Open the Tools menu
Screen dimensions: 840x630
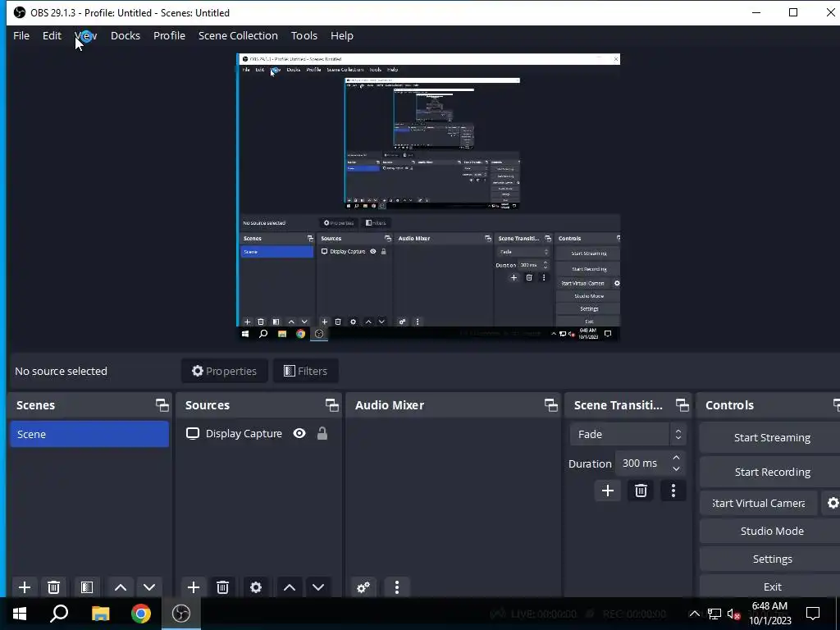click(x=304, y=35)
